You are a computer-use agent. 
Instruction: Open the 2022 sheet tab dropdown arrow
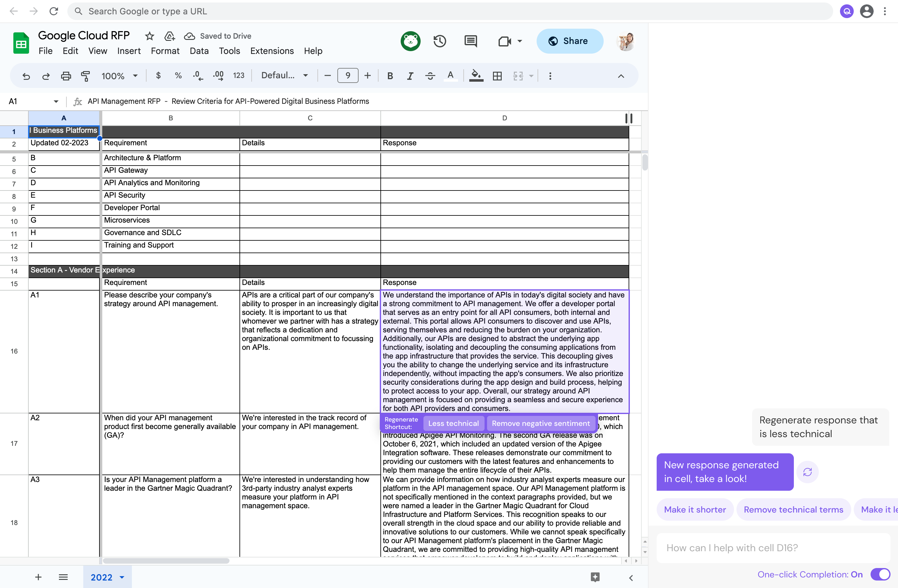point(122,577)
